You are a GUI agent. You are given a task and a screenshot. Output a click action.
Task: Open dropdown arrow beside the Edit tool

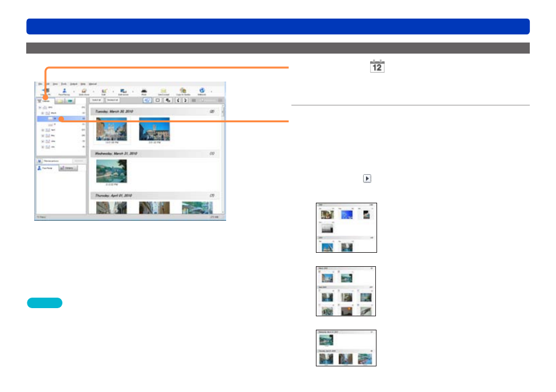(113, 92)
